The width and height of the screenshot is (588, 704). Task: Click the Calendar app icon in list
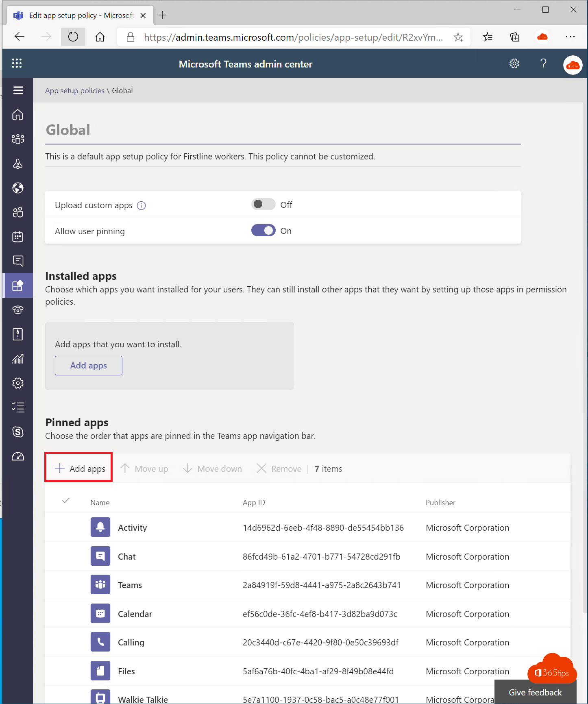point(100,613)
